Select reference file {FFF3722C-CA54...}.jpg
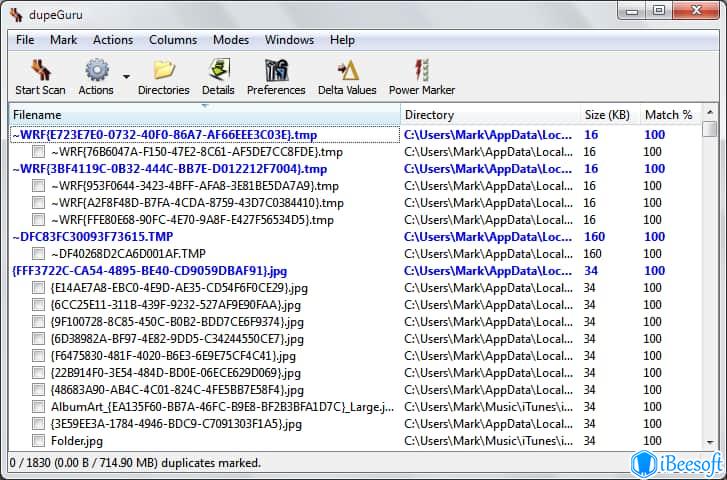 tap(149, 271)
